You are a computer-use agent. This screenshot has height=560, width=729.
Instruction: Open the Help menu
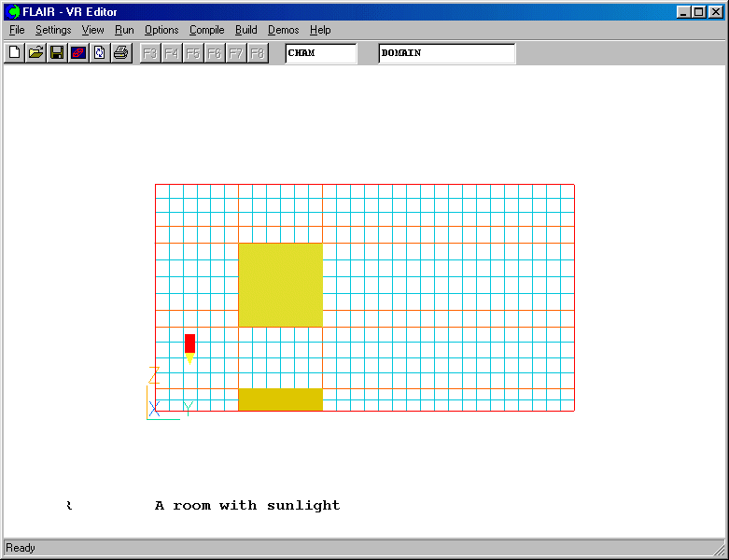click(320, 30)
